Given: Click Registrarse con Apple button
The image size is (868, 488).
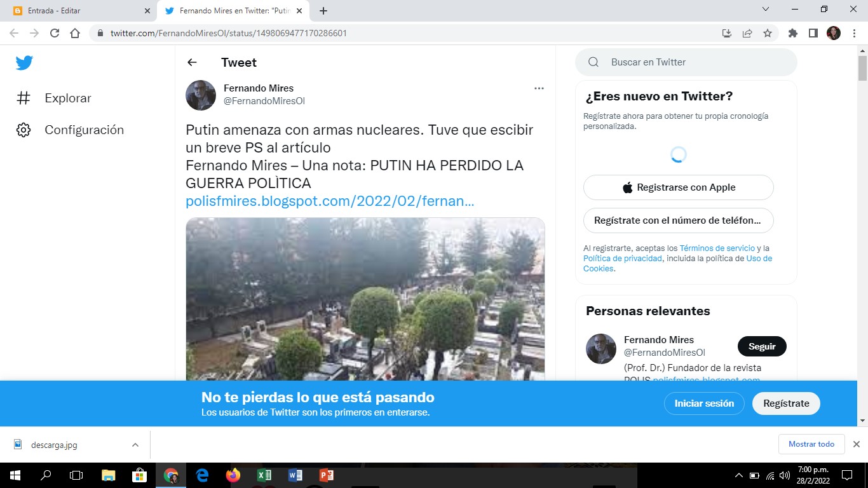Looking at the screenshot, I should click(678, 187).
